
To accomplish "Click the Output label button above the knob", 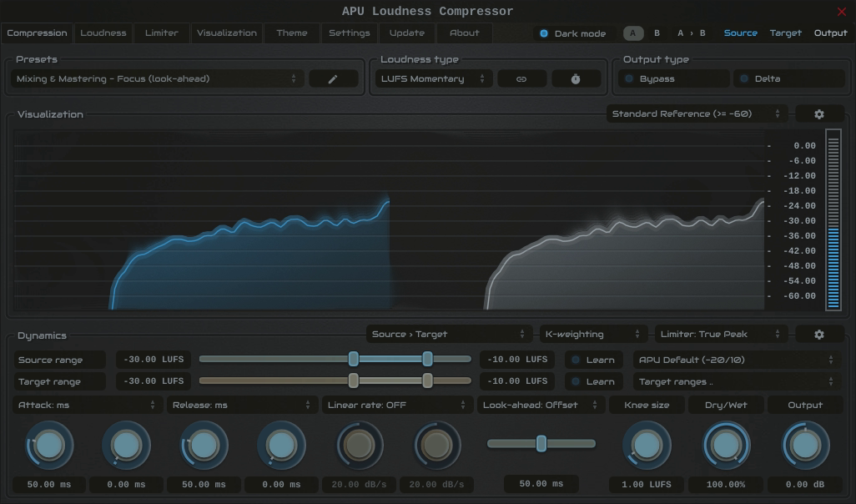I will pos(805,406).
